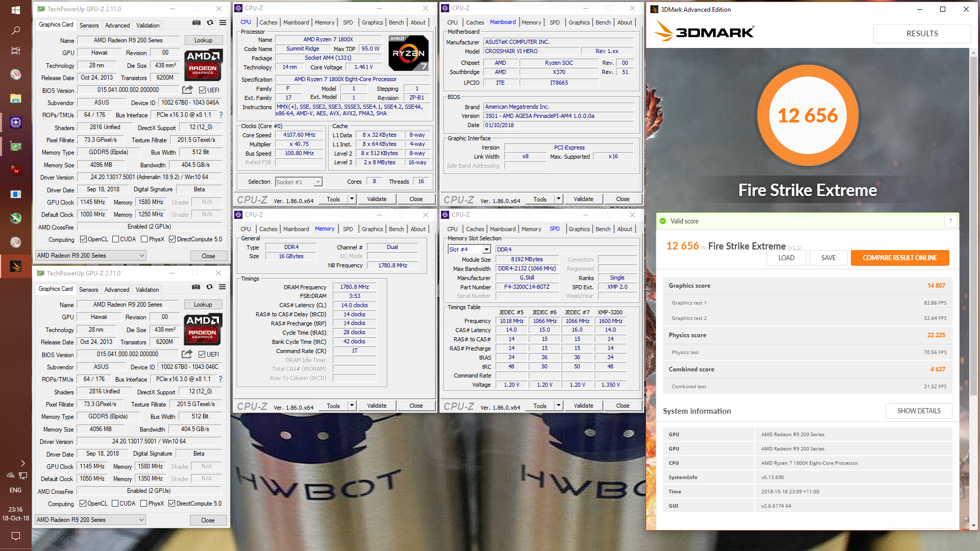Click RESULTS header box in 3DMark
Image resolution: width=980 pixels, height=551 pixels.
(x=922, y=34)
